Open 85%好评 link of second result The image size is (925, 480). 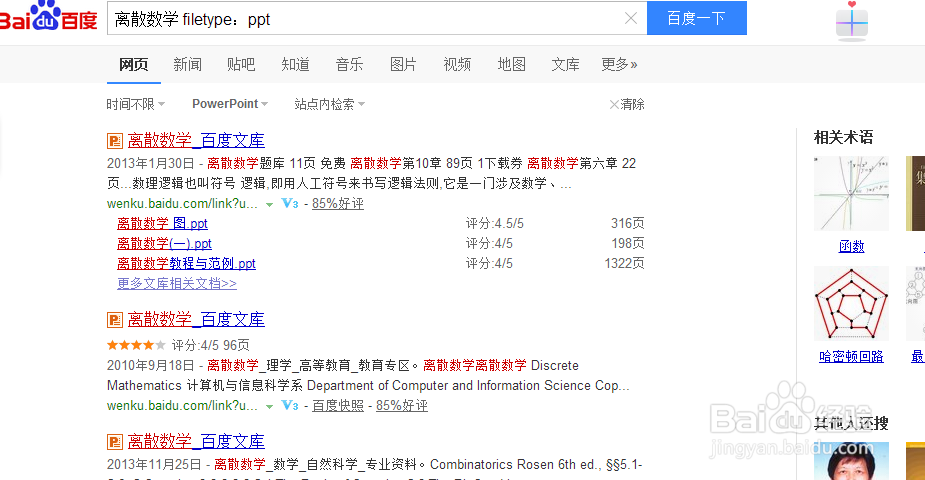point(402,406)
